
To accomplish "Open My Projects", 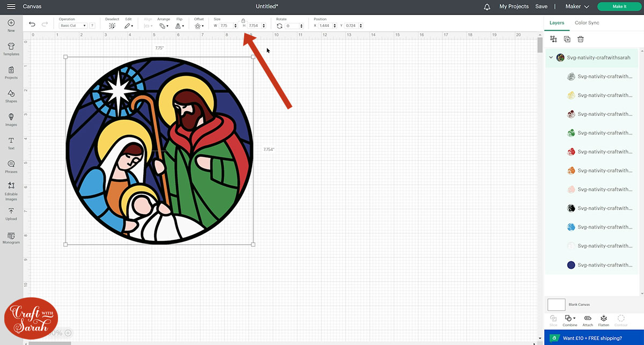I will pos(514,6).
